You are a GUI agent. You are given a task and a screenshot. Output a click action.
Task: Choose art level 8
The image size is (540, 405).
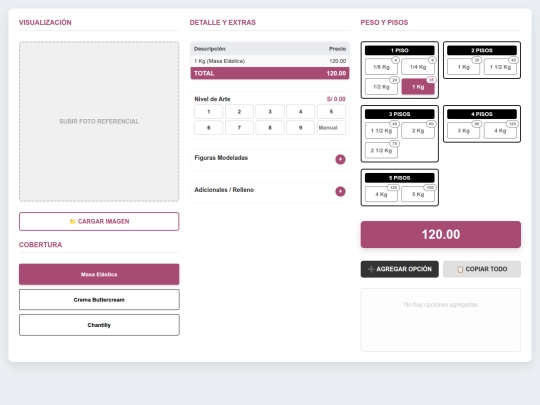(270, 128)
